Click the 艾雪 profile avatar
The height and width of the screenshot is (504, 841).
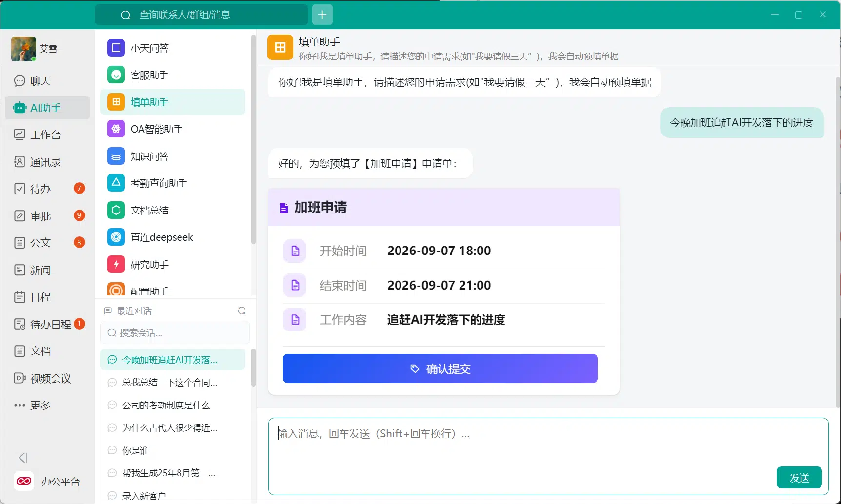[23, 49]
